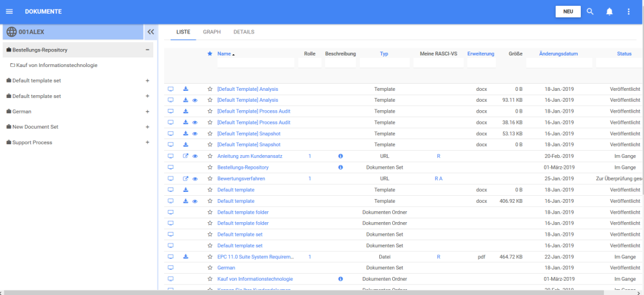The height and width of the screenshot is (295, 644).
Task: Open the EPC 11.0 Suite System Requirements link
Action: click(x=256, y=257)
